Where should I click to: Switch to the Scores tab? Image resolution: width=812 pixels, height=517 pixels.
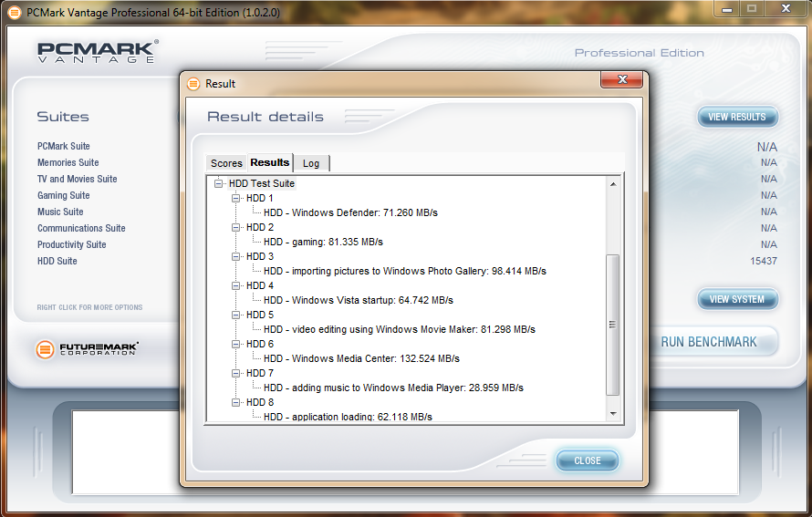(x=226, y=163)
